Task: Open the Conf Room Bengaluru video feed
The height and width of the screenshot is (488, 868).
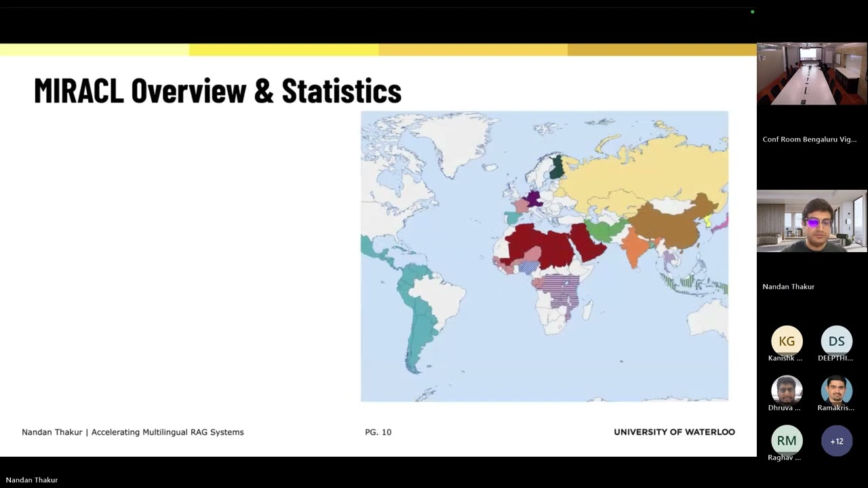Action: point(812,75)
